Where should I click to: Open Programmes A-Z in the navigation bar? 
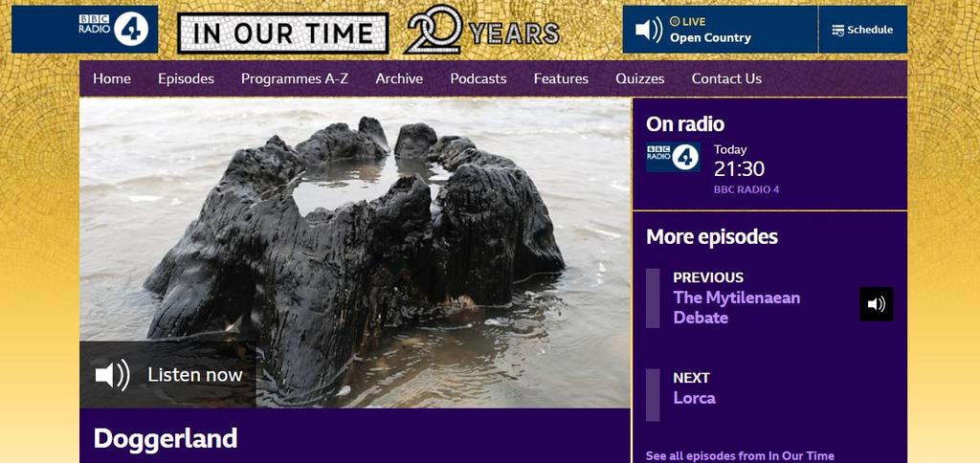click(295, 78)
